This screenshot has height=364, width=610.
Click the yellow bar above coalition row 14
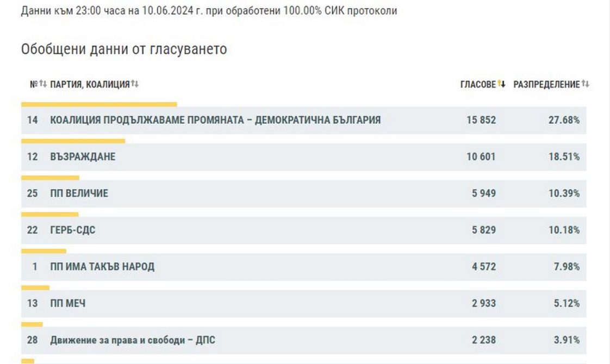99,104
